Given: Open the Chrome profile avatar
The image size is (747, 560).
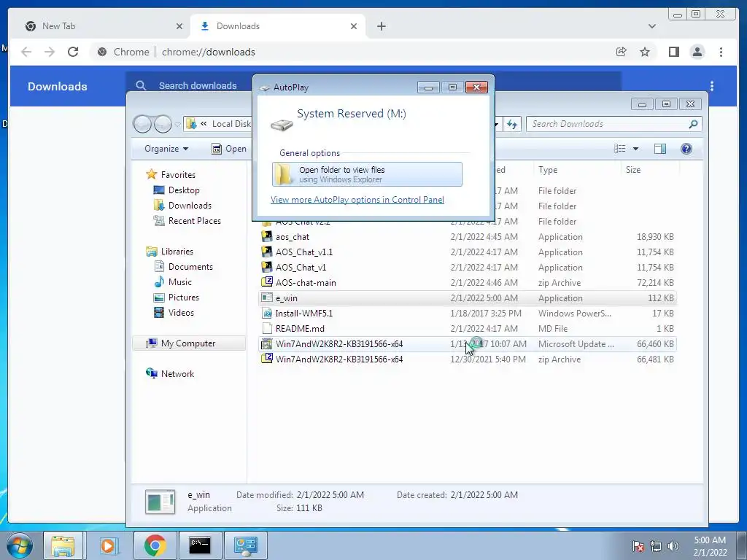Looking at the screenshot, I should [x=697, y=52].
